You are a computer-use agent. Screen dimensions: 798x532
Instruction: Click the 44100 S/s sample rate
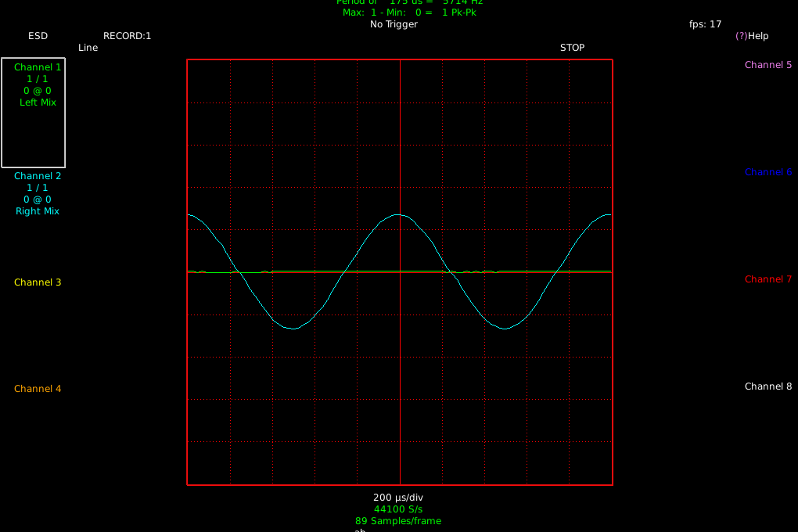[398, 509]
